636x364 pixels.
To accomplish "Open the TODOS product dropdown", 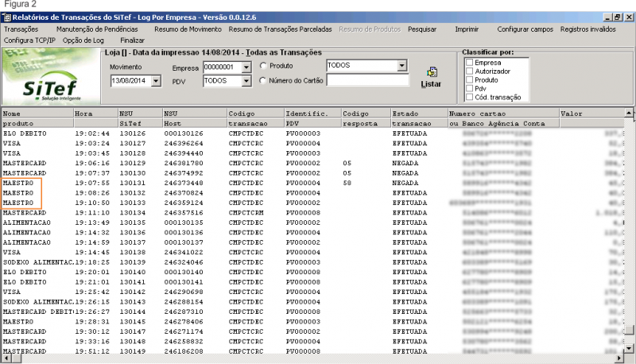I will 401,65.
